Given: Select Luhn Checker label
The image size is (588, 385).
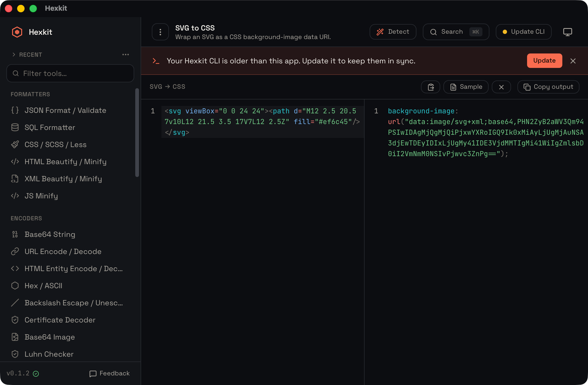Looking at the screenshot, I should pyautogui.click(x=49, y=354).
